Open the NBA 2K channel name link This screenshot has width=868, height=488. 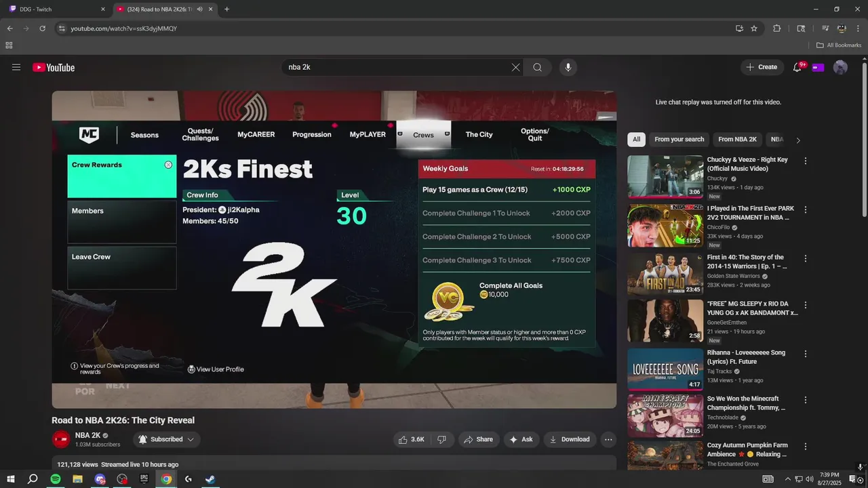pyautogui.click(x=87, y=435)
